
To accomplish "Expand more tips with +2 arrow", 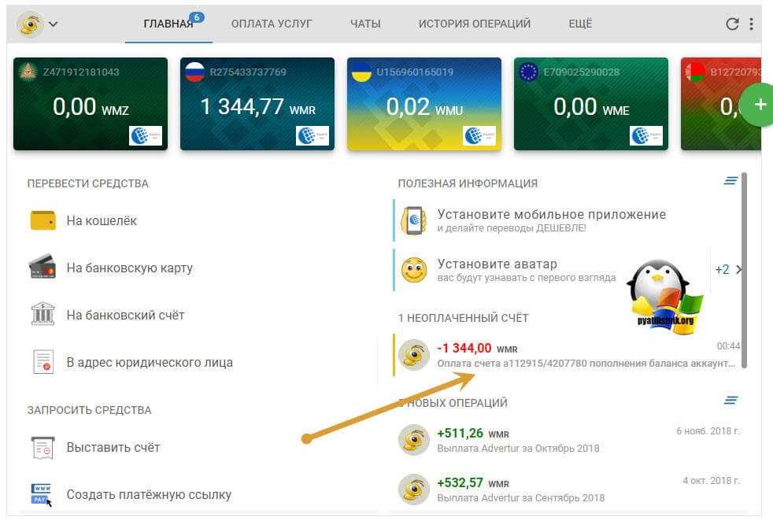I will pyautogui.click(x=729, y=269).
